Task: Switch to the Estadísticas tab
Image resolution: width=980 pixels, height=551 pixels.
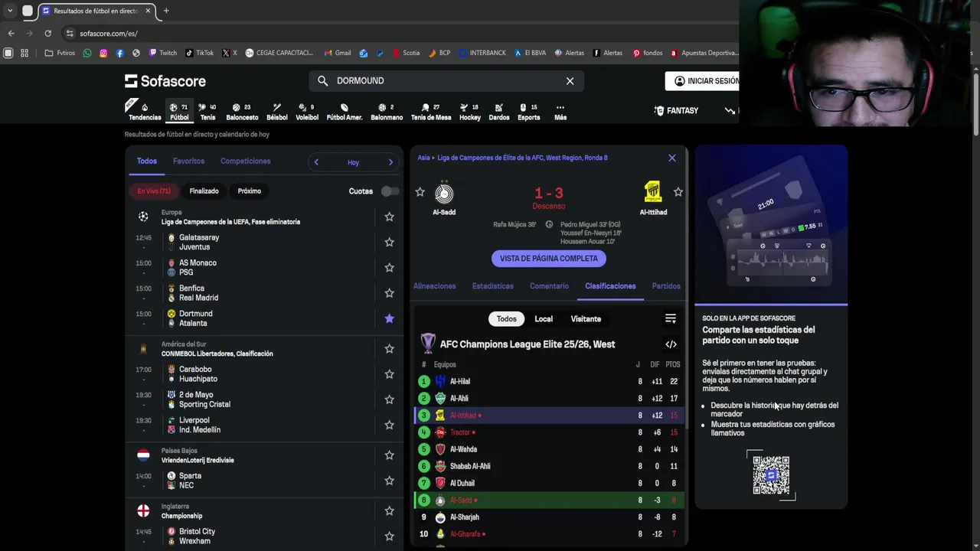Action: coord(493,286)
